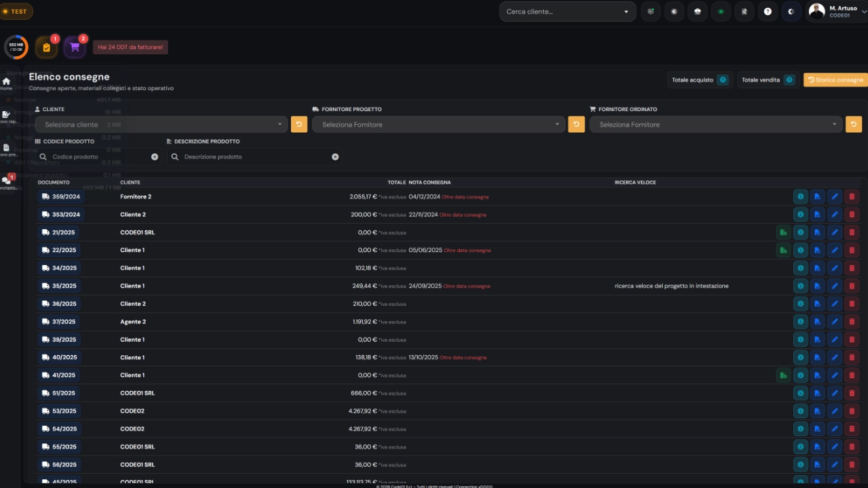Viewport: 868px width, 488px height.
Task: Export PDF for delivery 353/2024
Action: click(x=818, y=214)
